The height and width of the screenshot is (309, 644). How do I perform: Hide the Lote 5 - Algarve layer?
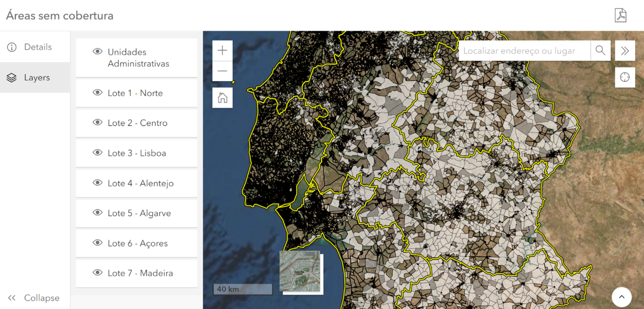pyautogui.click(x=98, y=213)
